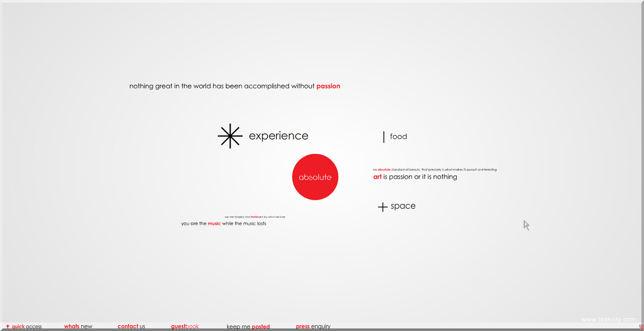Click the asterisk icon beside experience
This screenshot has height=331, width=644.
[x=230, y=136]
